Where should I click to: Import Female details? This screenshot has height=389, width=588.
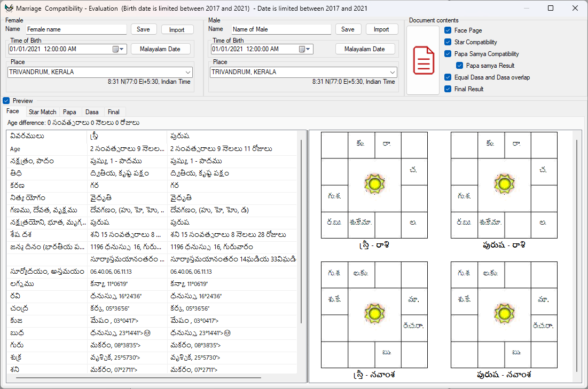click(177, 29)
